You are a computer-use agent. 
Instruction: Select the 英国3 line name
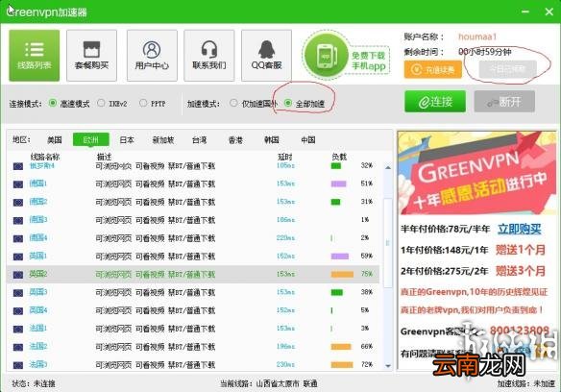pyautogui.click(x=37, y=292)
